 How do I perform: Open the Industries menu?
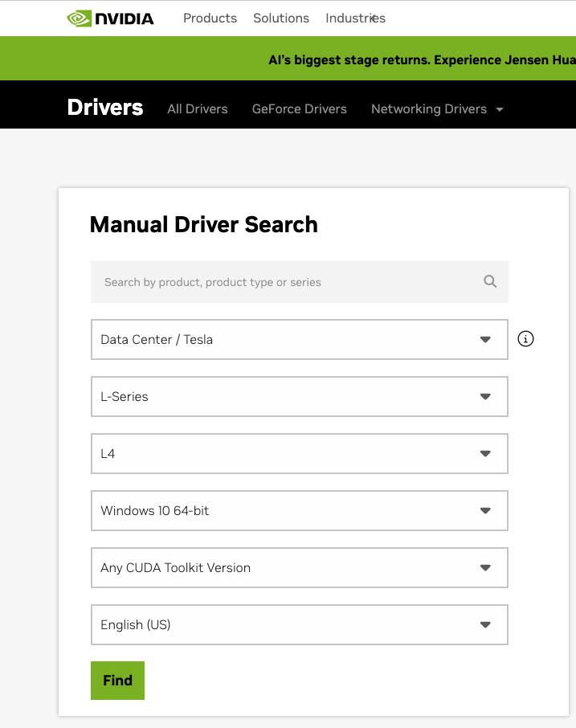pos(355,18)
